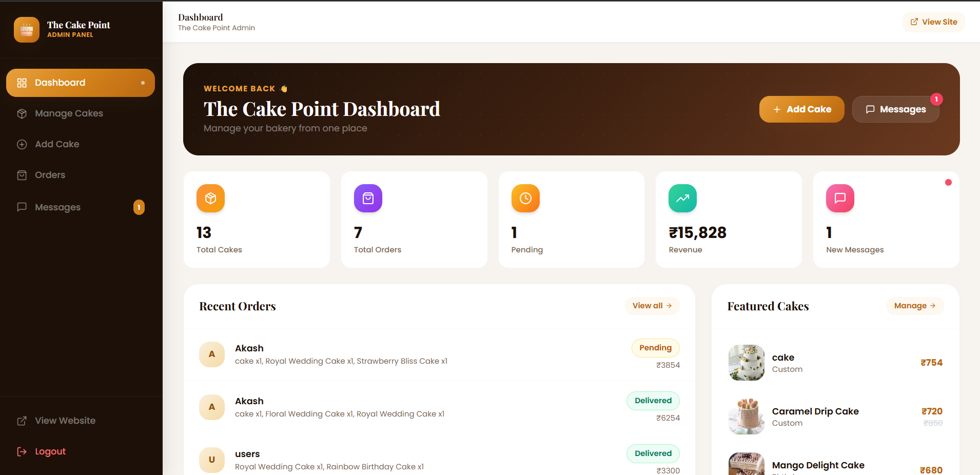Click the orange Pending clock icon
The height and width of the screenshot is (475, 980).
click(x=525, y=198)
